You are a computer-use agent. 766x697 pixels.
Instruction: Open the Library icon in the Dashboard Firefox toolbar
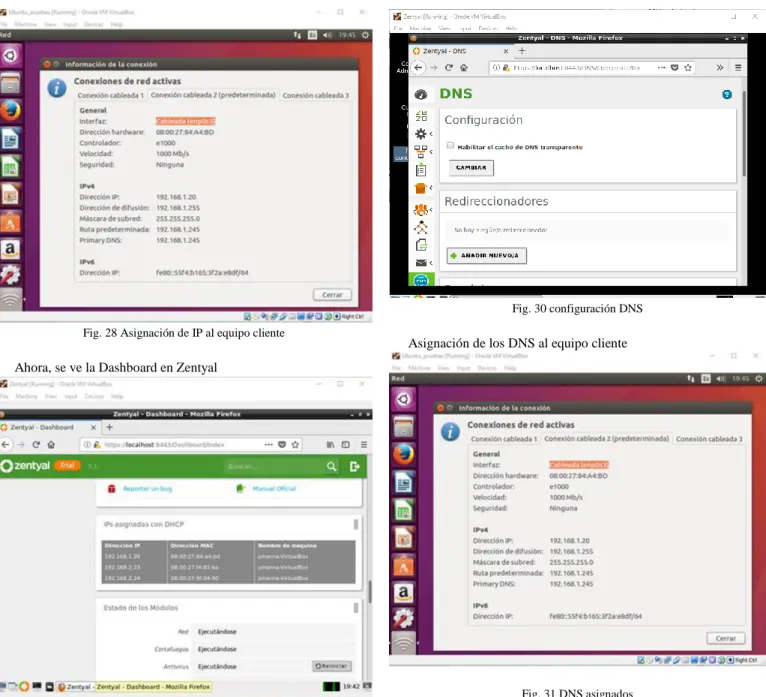coord(331,444)
